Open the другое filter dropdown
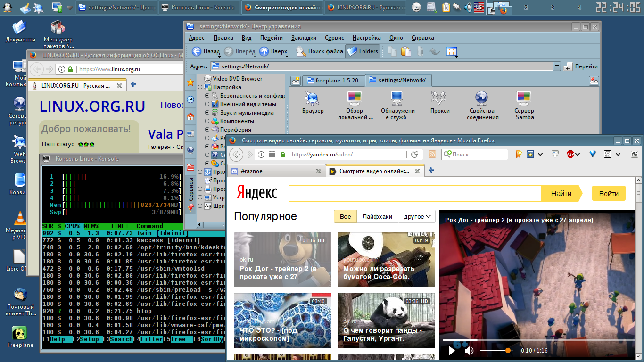This screenshot has width=644, height=362. pyautogui.click(x=416, y=216)
